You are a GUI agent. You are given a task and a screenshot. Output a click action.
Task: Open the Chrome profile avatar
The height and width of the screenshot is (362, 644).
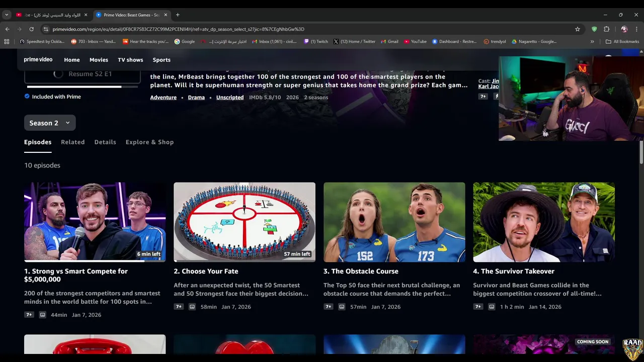pos(624,29)
